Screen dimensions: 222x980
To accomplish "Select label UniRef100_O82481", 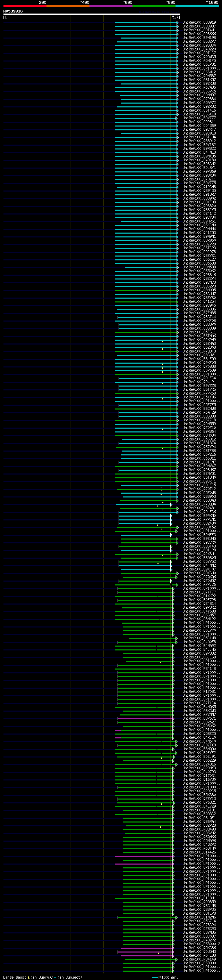I will [x=199, y=508].
